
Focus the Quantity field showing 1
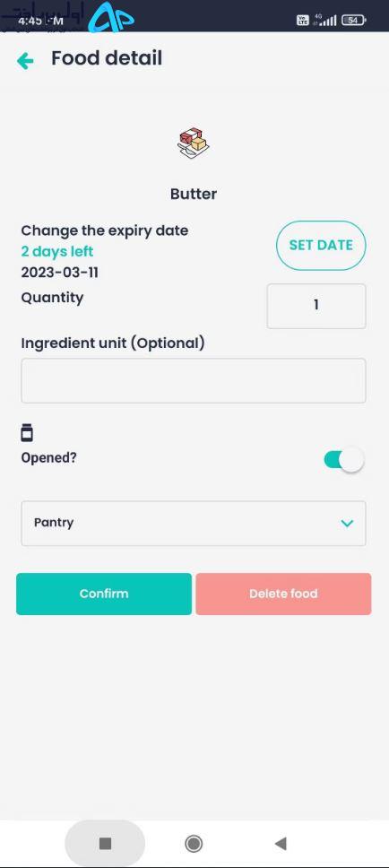click(316, 306)
